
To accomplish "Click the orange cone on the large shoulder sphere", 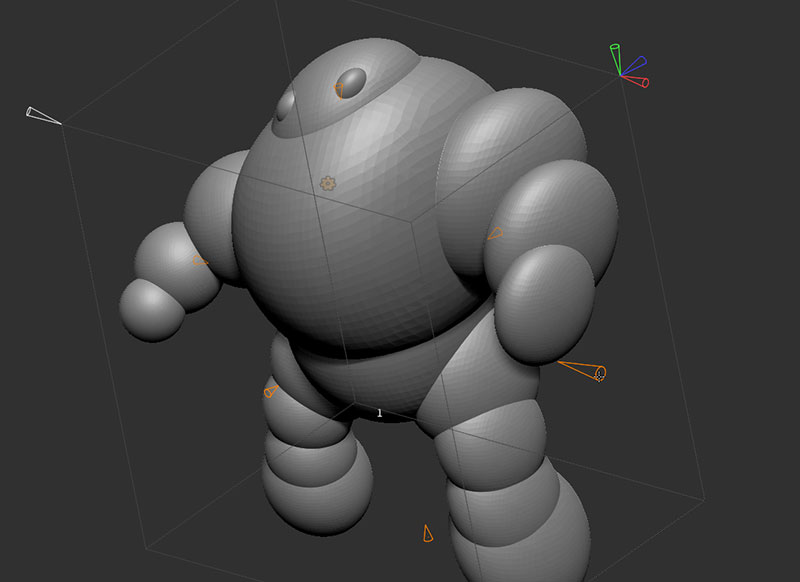I will click(x=495, y=234).
